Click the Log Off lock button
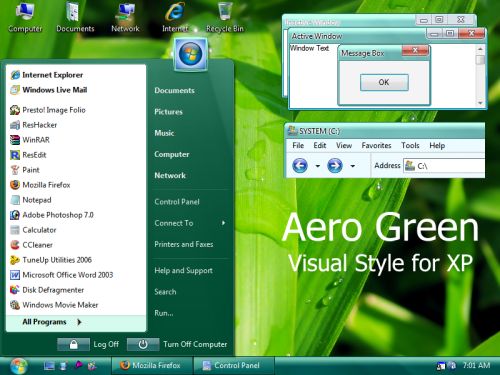Image resolution: width=500 pixels, height=375 pixels. click(73, 344)
